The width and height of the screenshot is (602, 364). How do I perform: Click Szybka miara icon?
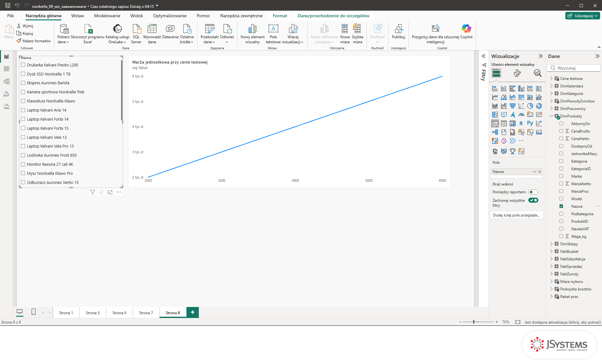point(357,29)
